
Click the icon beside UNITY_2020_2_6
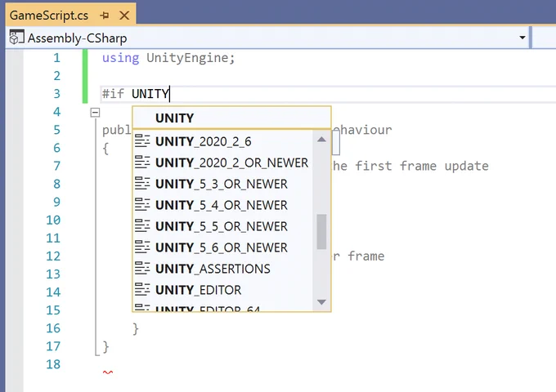[142, 141]
